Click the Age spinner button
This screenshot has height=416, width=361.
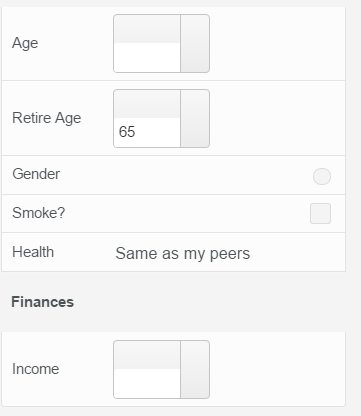[x=195, y=43]
